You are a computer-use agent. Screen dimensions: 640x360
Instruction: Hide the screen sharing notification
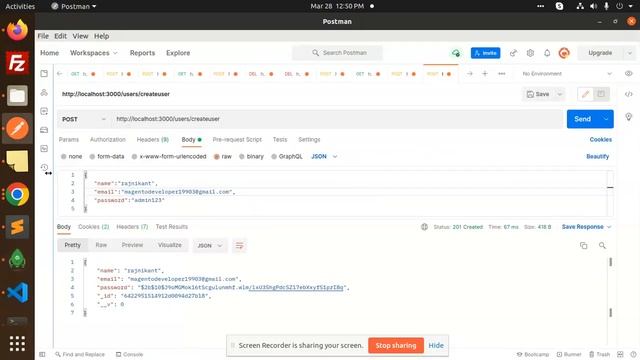[436, 345]
